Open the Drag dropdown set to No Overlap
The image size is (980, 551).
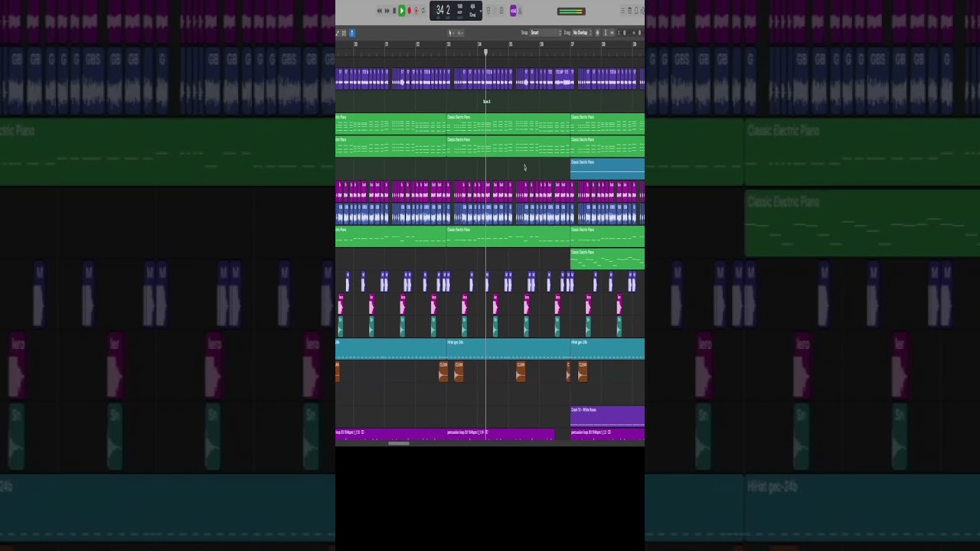pos(581,33)
